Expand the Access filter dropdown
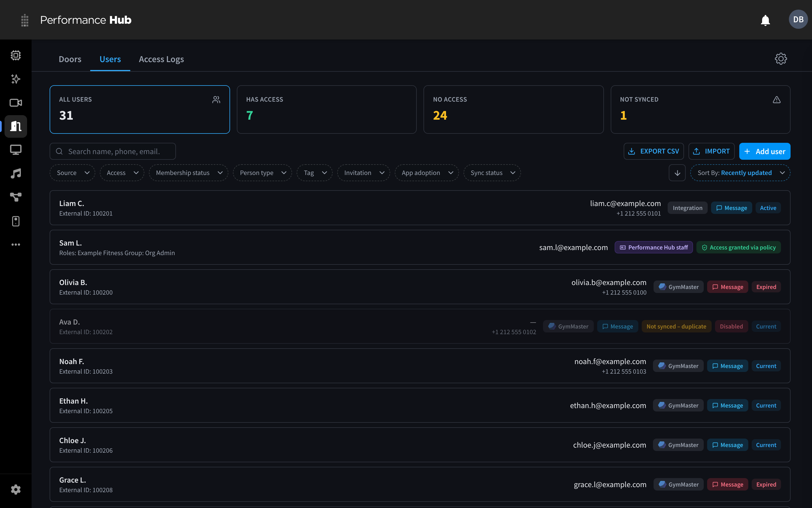 [122, 173]
